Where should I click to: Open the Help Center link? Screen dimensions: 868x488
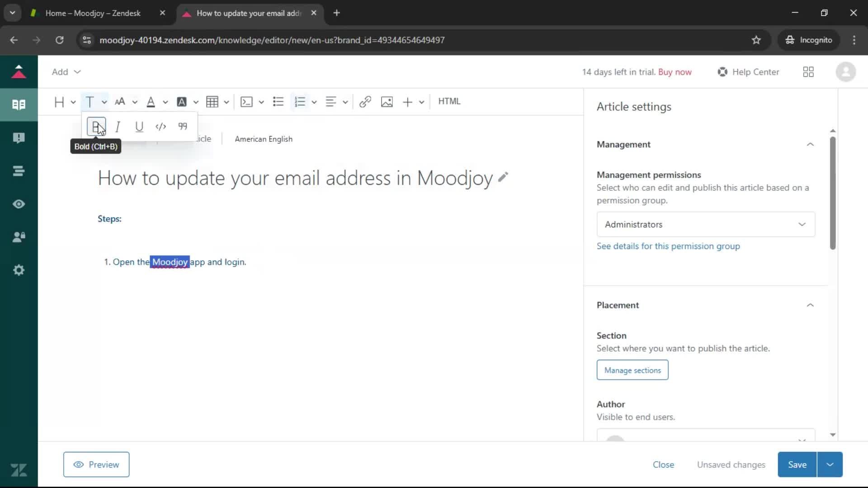[x=748, y=72]
